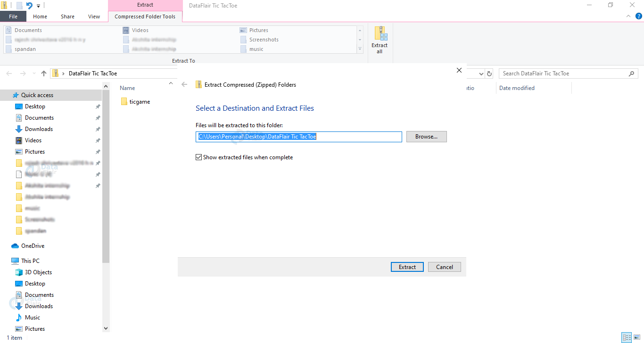
Task: Select spandan destination in Extract To gallery
Action: click(21, 49)
